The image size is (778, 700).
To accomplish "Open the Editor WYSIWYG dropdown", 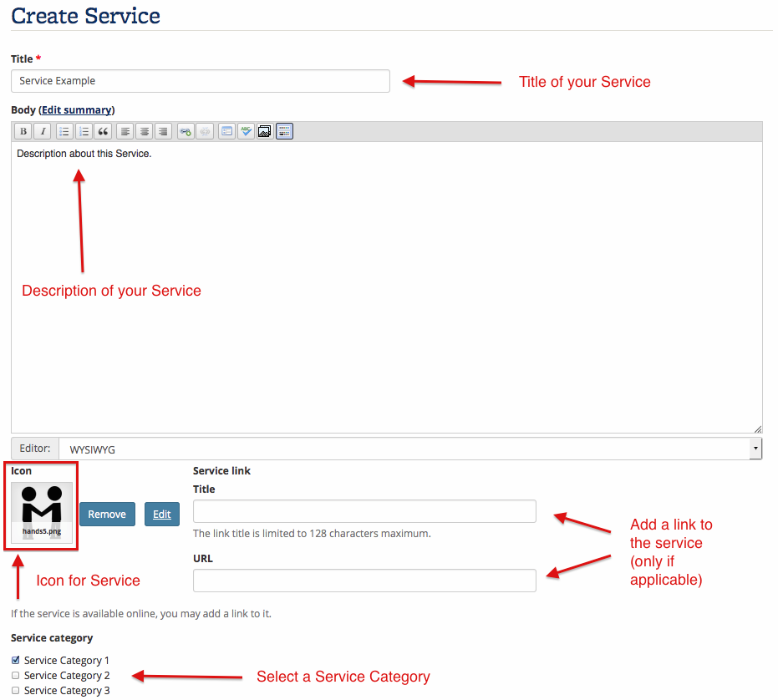I will point(410,449).
